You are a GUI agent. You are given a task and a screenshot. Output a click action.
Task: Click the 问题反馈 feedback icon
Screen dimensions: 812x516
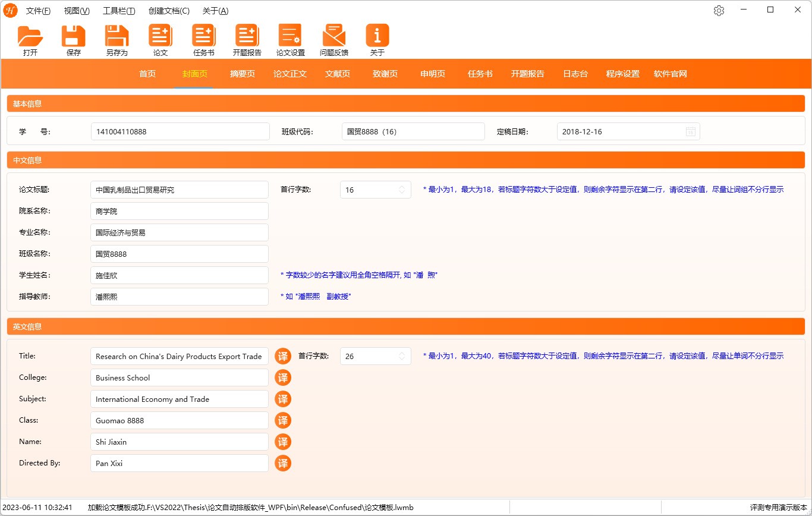[x=333, y=37]
